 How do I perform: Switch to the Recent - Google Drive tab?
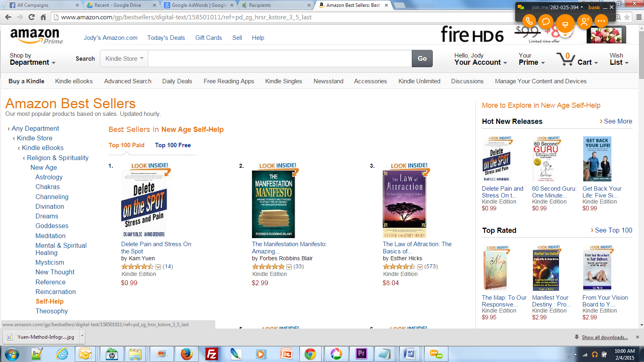[122, 5]
